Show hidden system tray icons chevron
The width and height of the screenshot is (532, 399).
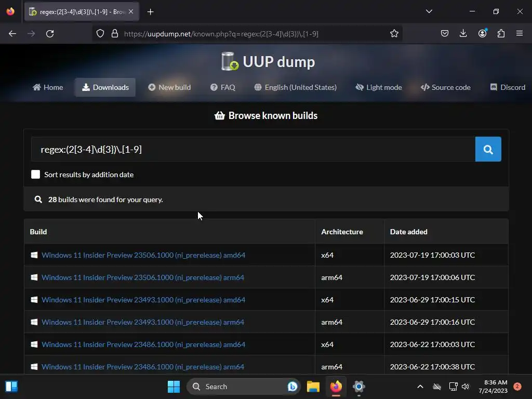tap(420, 387)
